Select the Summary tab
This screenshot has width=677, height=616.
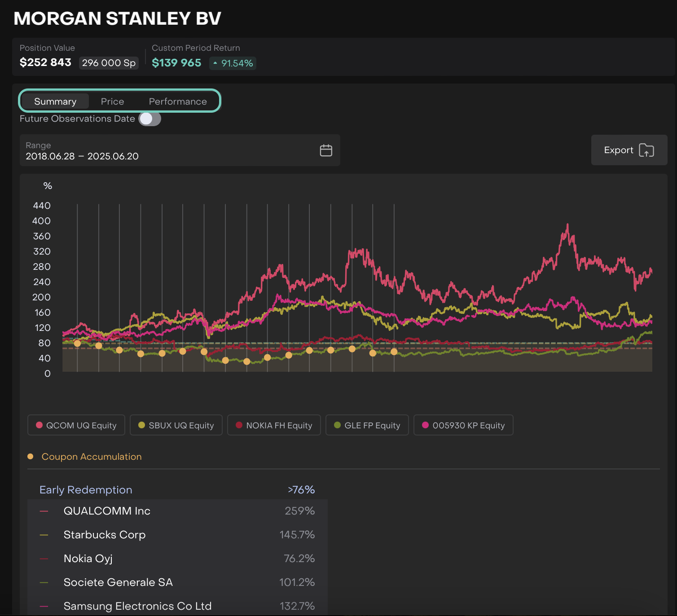point(55,101)
